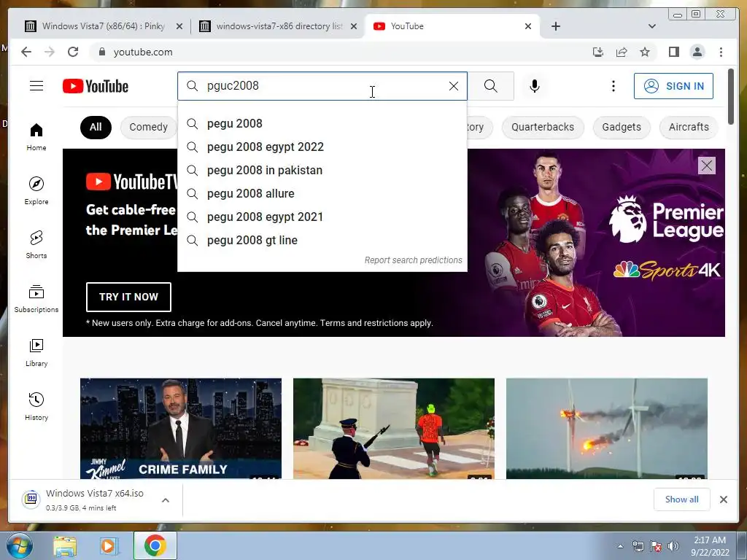Click the page vertical scrollbar
This screenshot has height=560, width=747.
(x=731, y=97)
